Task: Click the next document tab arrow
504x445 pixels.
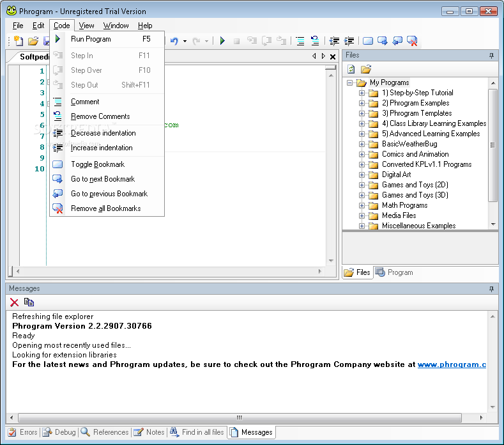Action: [323, 56]
